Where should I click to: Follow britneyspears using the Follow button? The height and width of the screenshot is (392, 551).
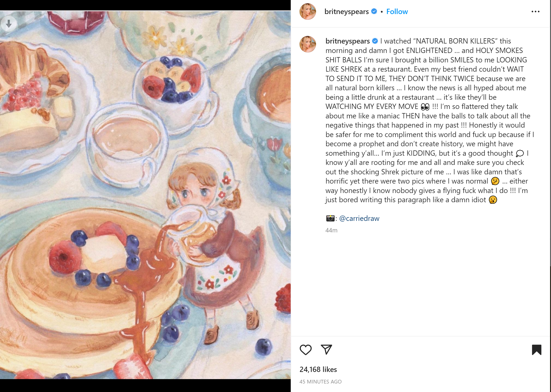(x=397, y=11)
